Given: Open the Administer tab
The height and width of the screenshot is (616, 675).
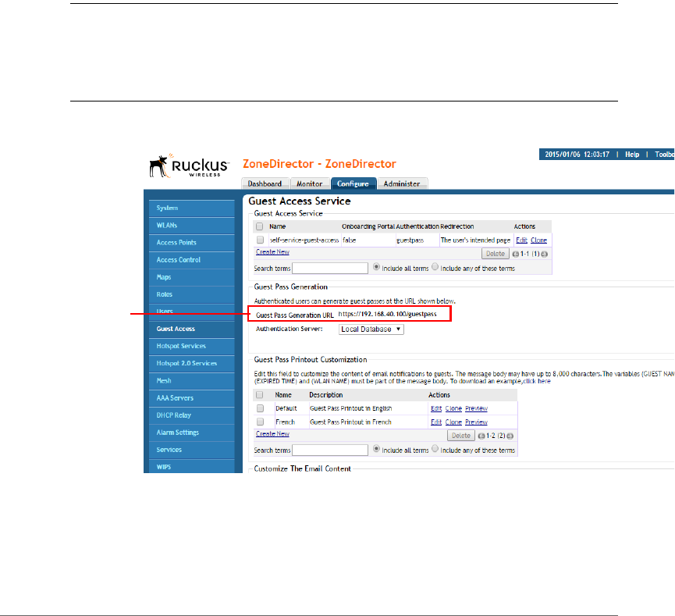Looking at the screenshot, I should pos(402,184).
